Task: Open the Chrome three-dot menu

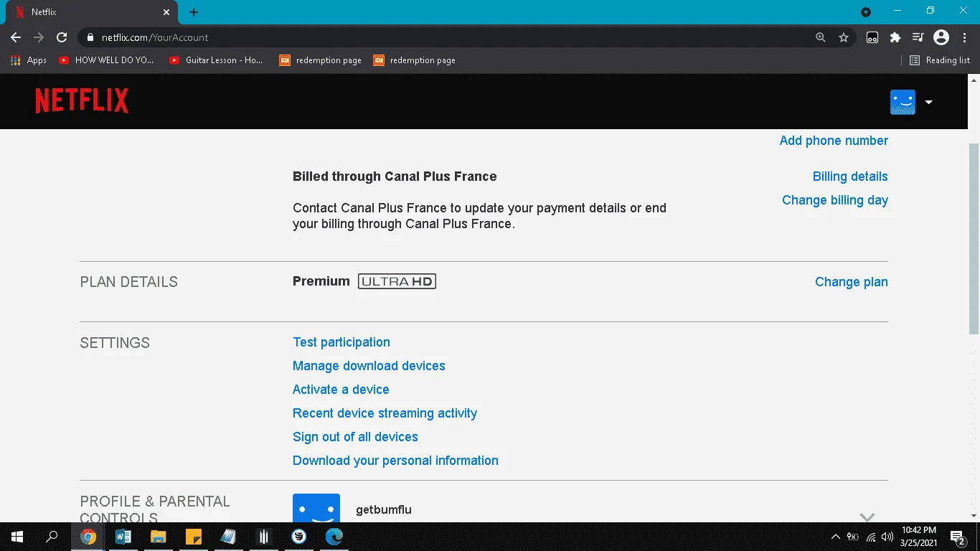Action: [x=964, y=37]
